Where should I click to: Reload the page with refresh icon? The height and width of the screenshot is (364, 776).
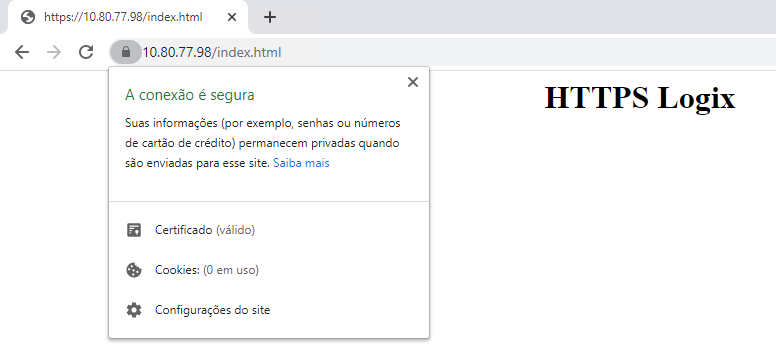click(86, 52)
